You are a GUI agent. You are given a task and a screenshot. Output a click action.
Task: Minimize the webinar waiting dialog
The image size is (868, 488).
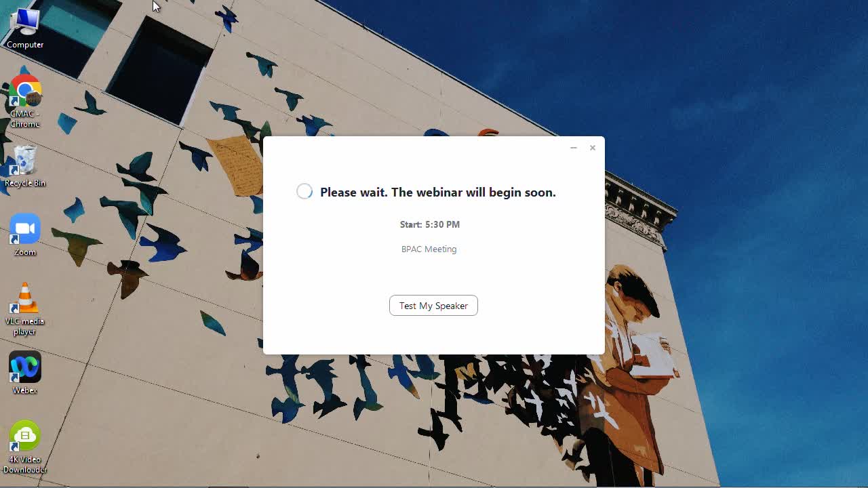point(574,148)
